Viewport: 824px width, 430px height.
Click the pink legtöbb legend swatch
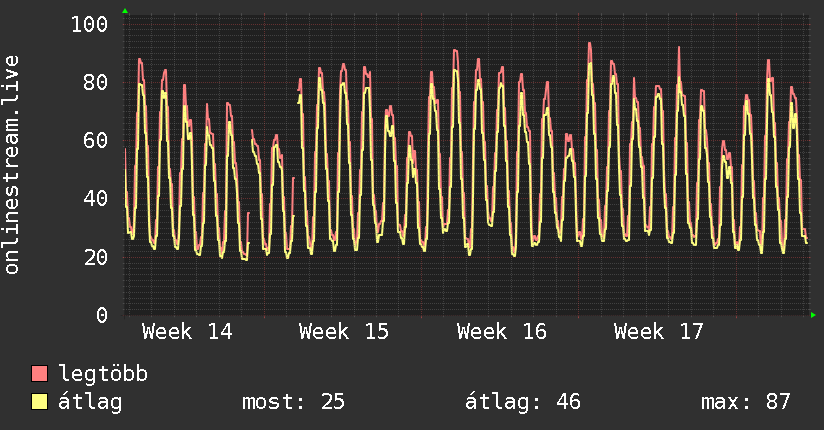39,373
